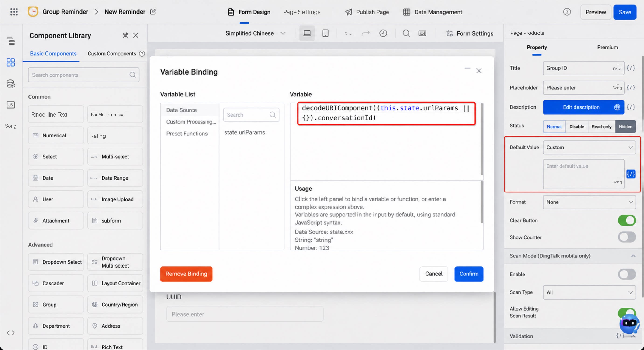Toggle the Clear Button switch
Screen dimensions: 644x350
click(627, 220)
